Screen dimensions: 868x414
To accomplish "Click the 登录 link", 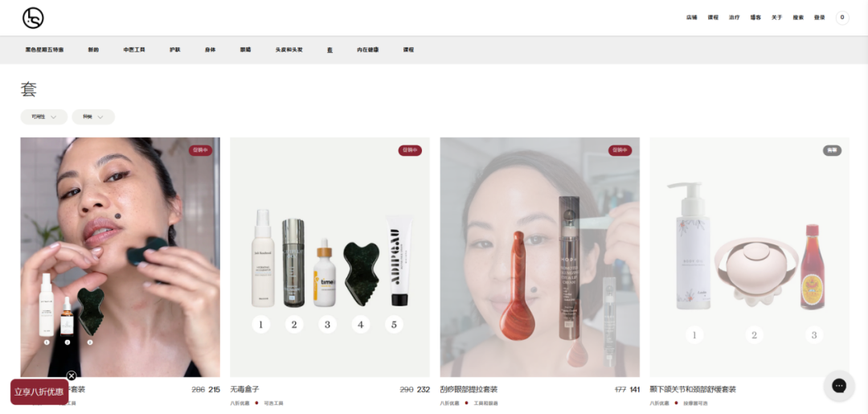I will (819, 18).
